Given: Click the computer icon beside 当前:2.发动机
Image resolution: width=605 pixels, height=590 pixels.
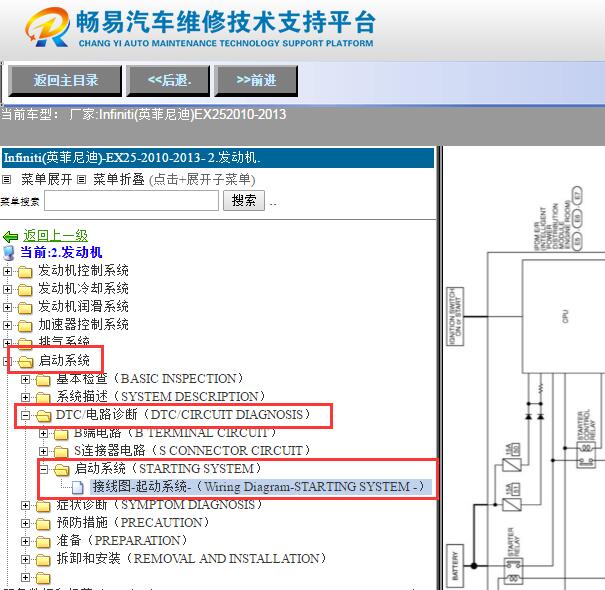Looking at the screenshot, I should point(8,253).
